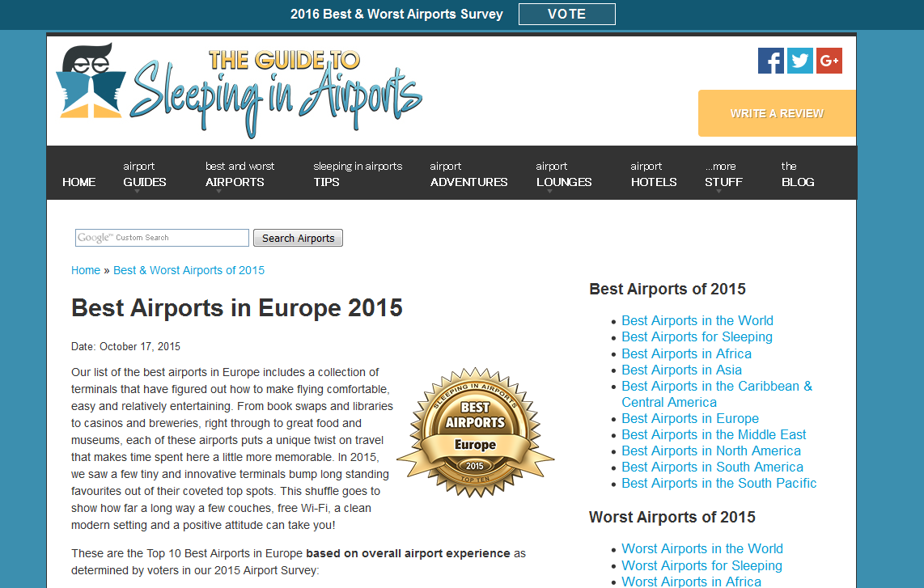Screen dimensions: 924x588
Task: Click the Best Airports of 2015 sidebar heading
Action: 667,289
